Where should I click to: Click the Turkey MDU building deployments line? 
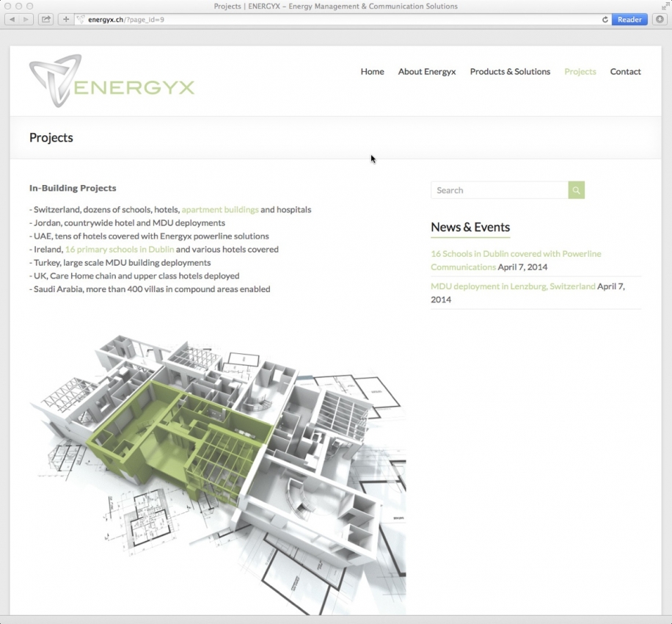pyautogui.click(x=120, y=263)
